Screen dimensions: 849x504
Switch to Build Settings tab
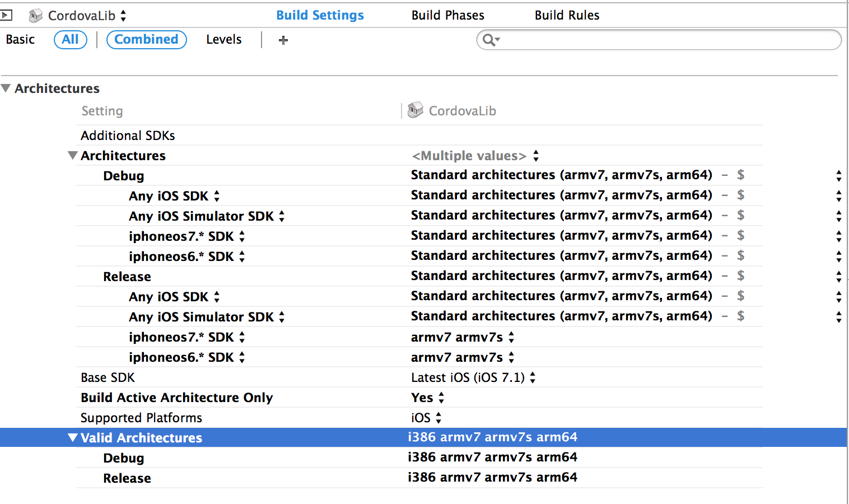tap(320, 15)
